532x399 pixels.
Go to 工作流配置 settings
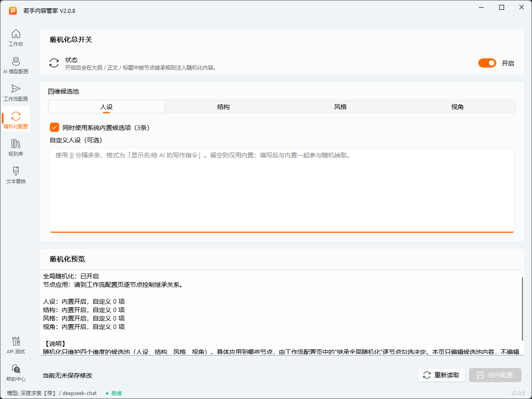click(16, 92)
